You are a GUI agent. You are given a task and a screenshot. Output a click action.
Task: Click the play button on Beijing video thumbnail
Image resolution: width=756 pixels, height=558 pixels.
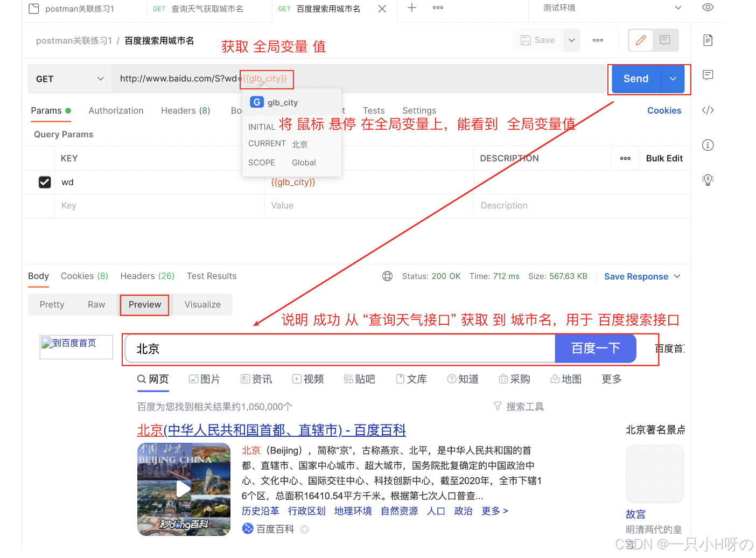pyautogui.click(x=184, y=489)
